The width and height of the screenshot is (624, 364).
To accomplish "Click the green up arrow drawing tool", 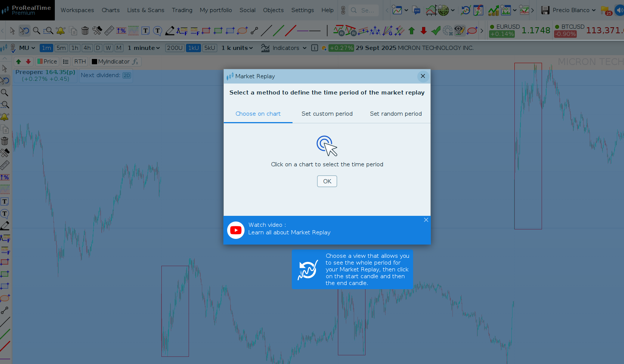I will (x=412, y=31).
